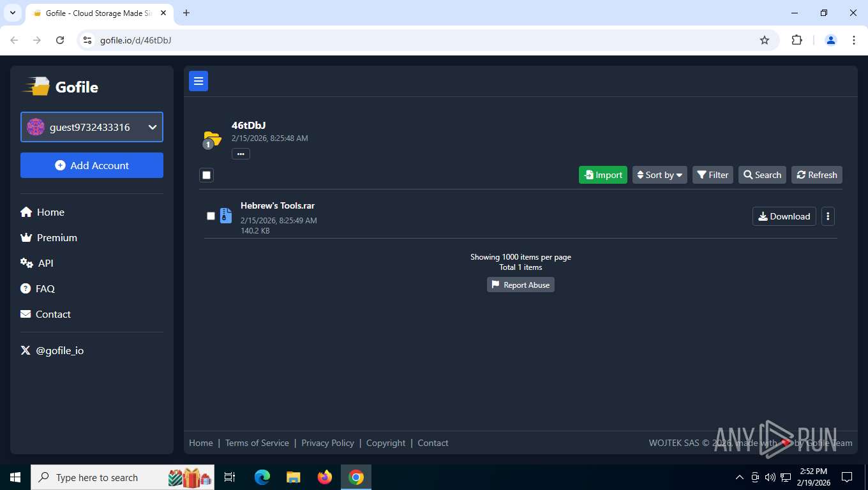This screenshot has height=490, width=868.
Task: Open the Sort by dropdown
Action: pyautogui.click(x=660, y=175)
